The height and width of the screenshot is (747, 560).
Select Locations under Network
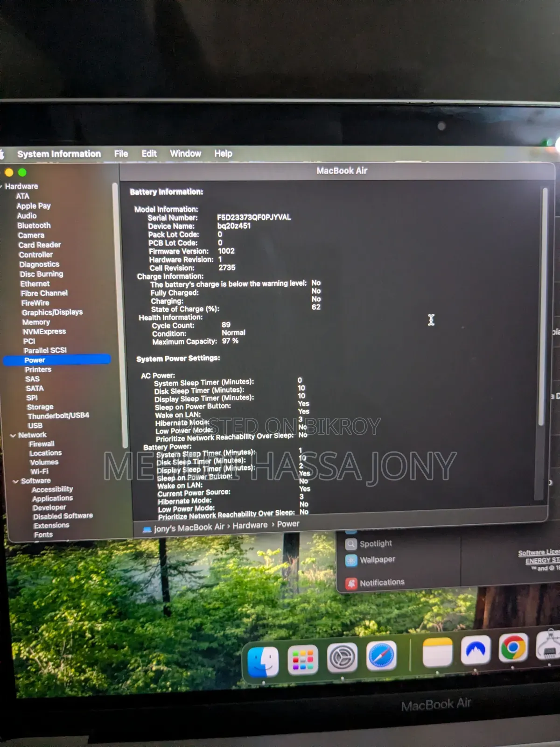pos(45,453)
